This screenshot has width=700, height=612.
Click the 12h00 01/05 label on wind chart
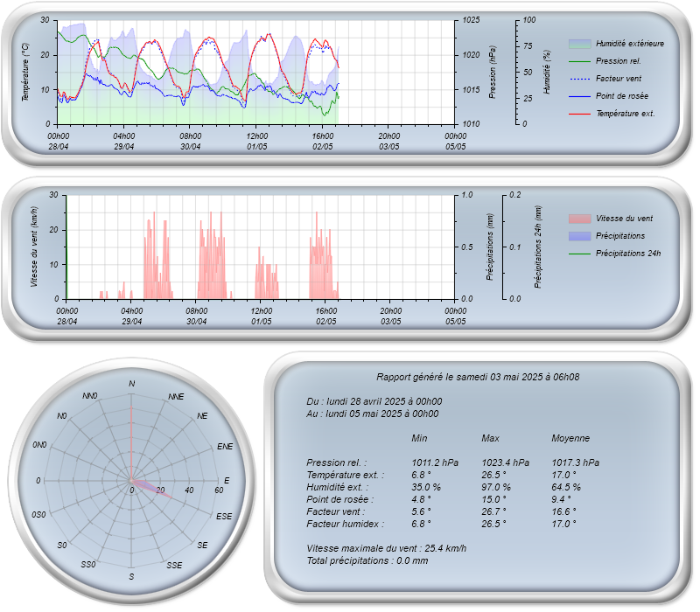coord(261,316)
